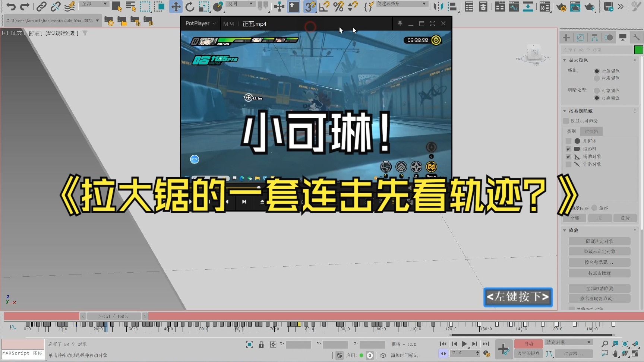This screenshot has height=362, width=644.
Task: Play the animation in 3ds Max
Action: coord(464,344)
